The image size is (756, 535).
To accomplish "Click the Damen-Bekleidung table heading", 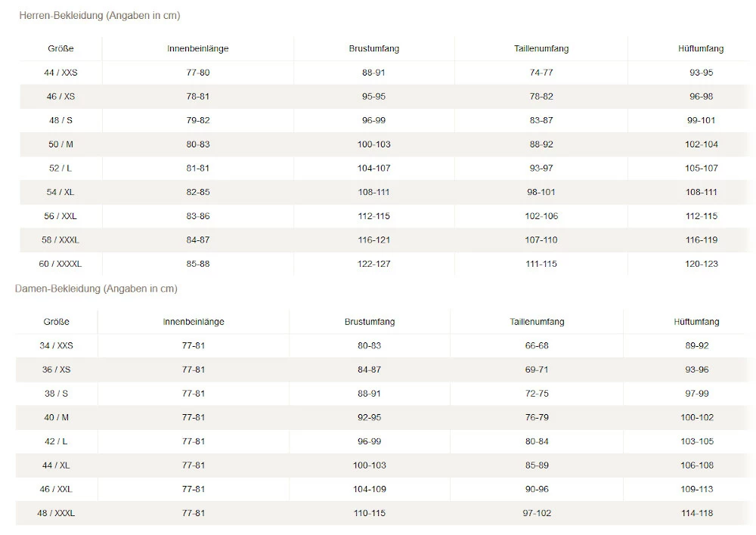I will (x=96, y=289).
